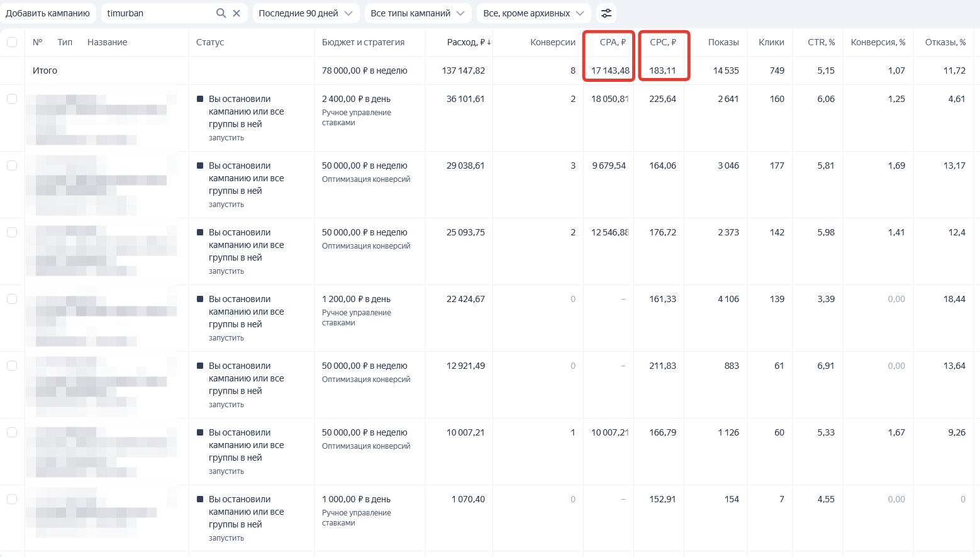Open the Все, кроме архивных dropdown
Screen dimensions: 980x557
534,13
